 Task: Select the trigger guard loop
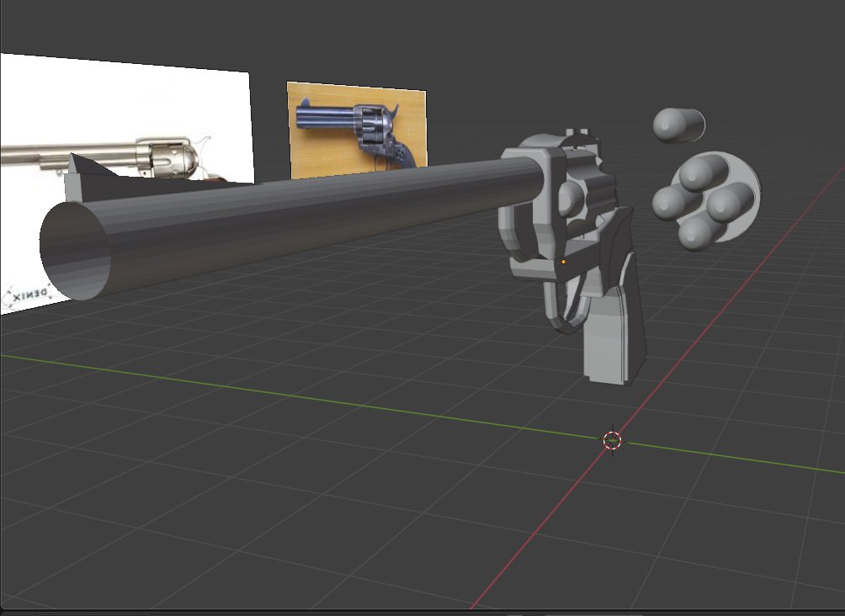click(x=564, y=307)
